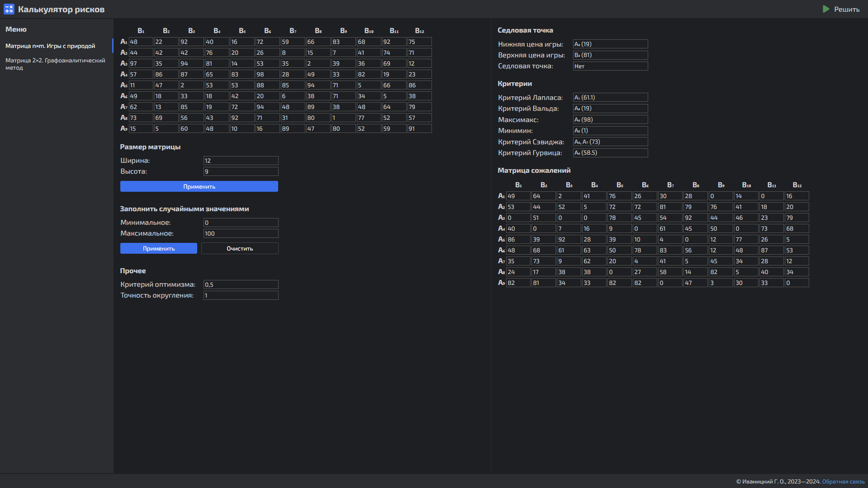This screenshot has height=488, width=868.
Task: Select matrix cell A3 B1 with value 97
Action: [x=141, y=63]
